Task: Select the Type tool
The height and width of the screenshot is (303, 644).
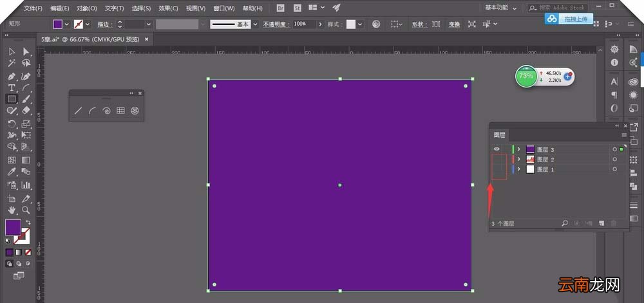Action: [x=12, y=87]
